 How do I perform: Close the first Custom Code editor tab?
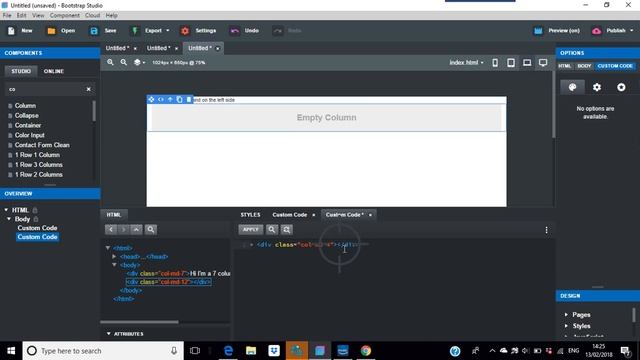pos(313,215)
